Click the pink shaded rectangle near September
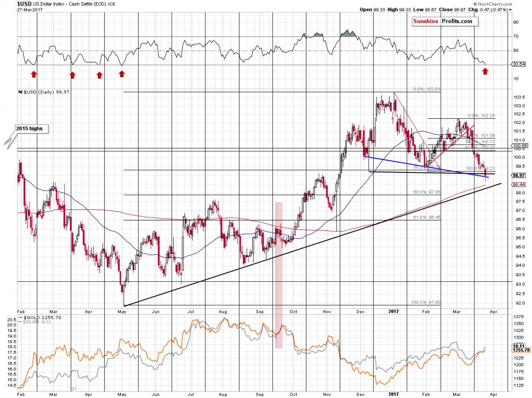 (x=279, y=275)
